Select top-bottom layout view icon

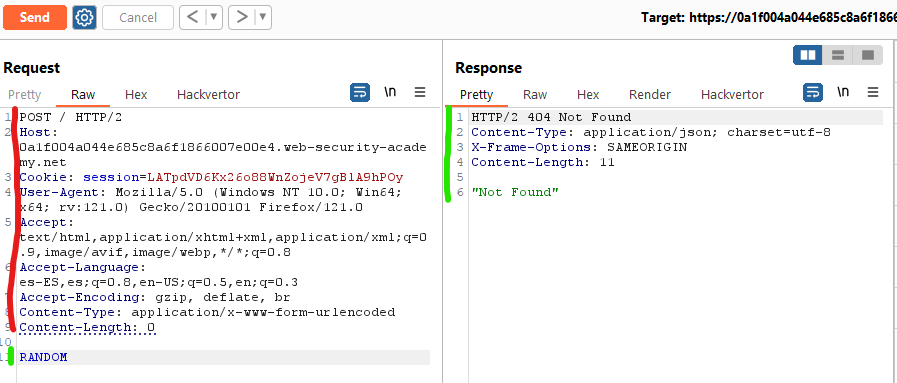[x=838, y=55]
